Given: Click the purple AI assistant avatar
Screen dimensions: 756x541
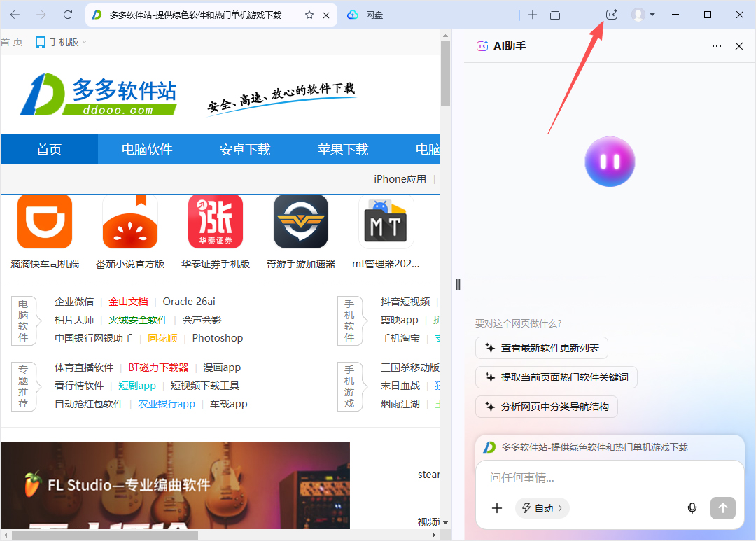Looking at the screenshot, I should point(610,162).
